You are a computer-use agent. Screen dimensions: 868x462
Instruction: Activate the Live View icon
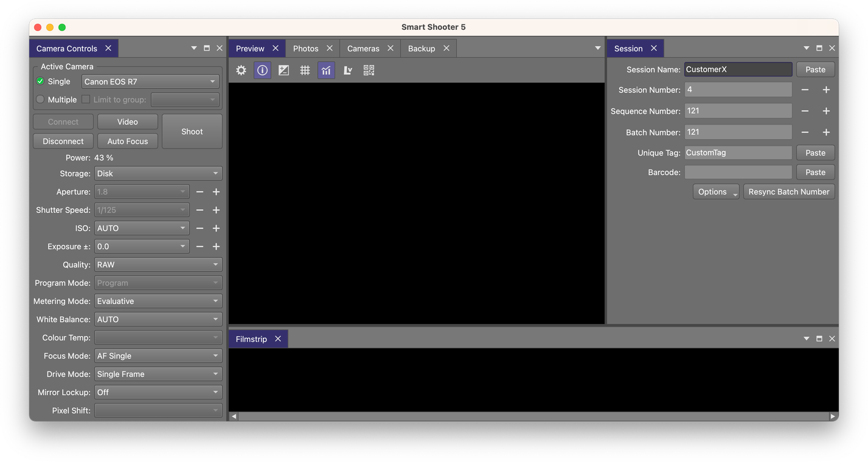347,70
